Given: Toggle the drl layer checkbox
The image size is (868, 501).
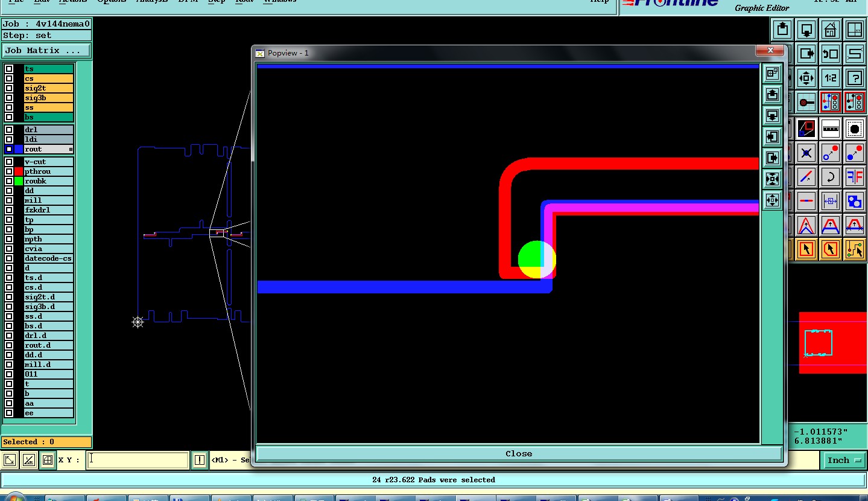Looking at the screenshot, I should tap(9, 130).
